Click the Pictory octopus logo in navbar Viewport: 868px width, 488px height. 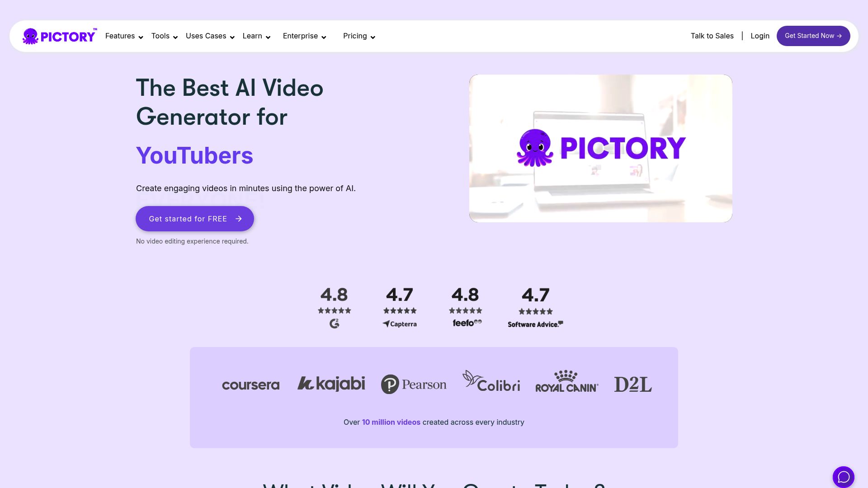pyautogui.click(x=60, y=36)
